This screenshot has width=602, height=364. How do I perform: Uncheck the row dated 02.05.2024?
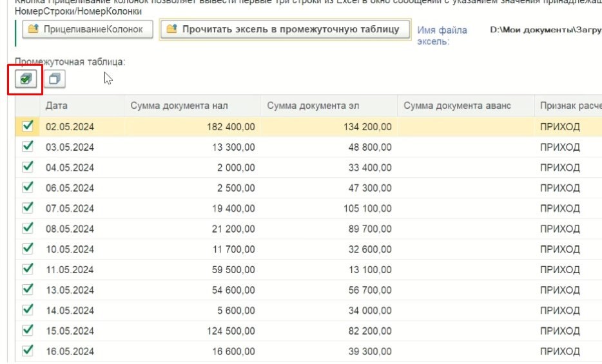click(28, 127)
